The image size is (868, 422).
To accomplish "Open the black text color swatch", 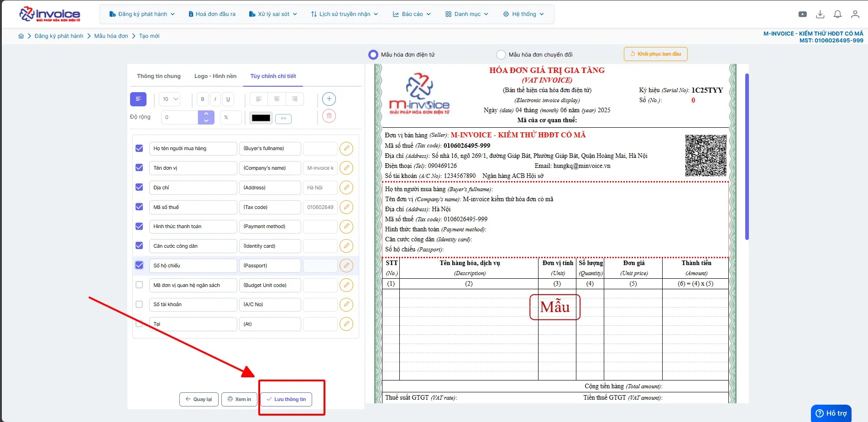I will tap(261, 118).
